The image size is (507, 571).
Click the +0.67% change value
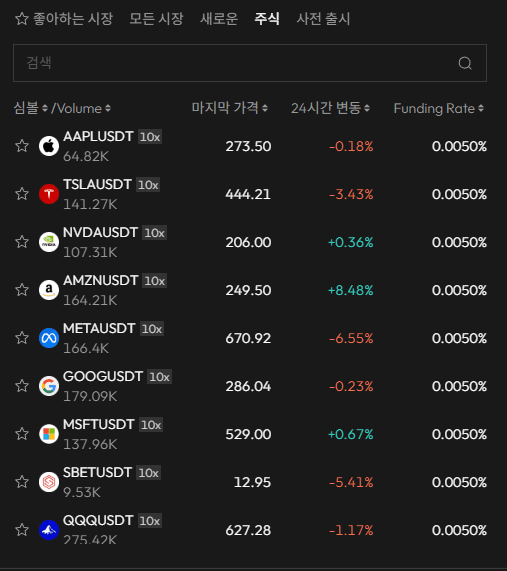351,434
